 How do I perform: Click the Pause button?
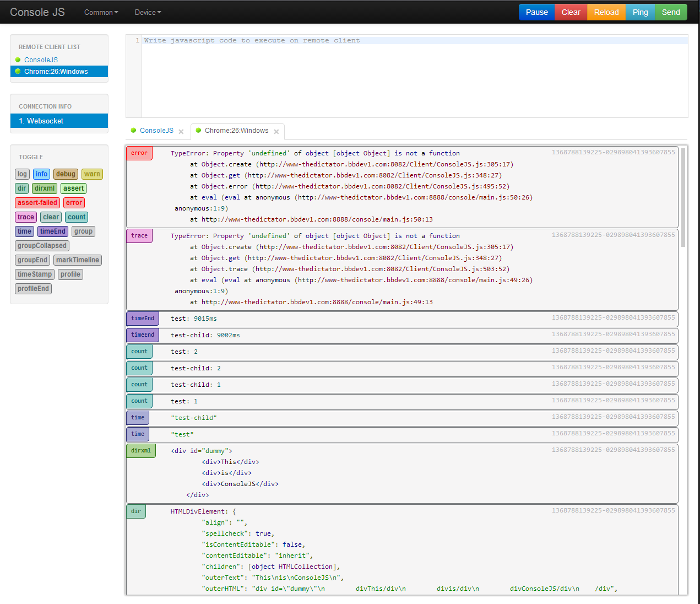537,12
